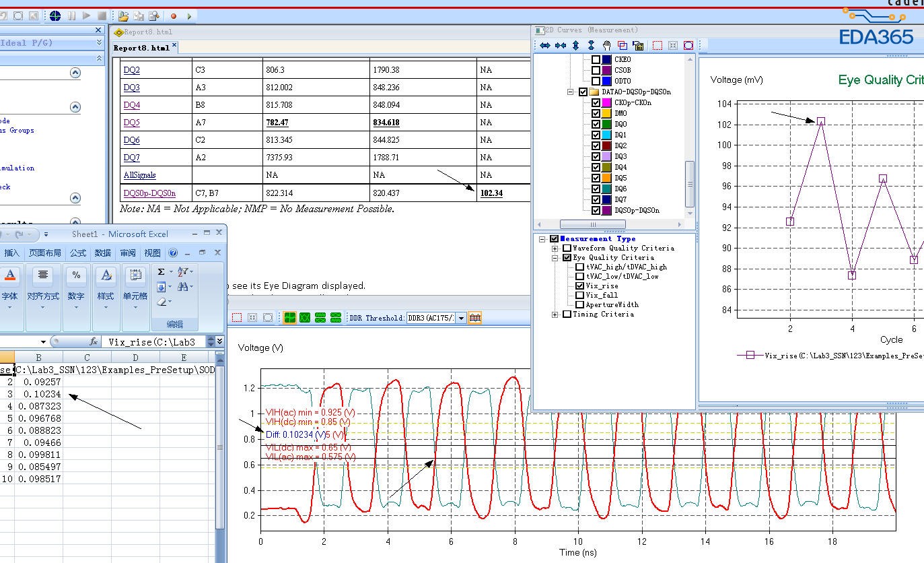The height and width of the screenshot is (563, 924).
Task: Click the first green eye diagram view icon
Action: 289,318
